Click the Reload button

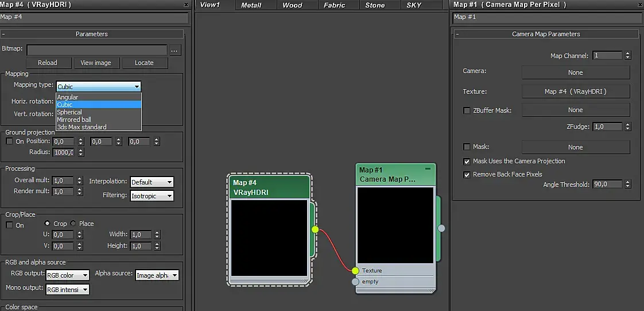(48, 63)
